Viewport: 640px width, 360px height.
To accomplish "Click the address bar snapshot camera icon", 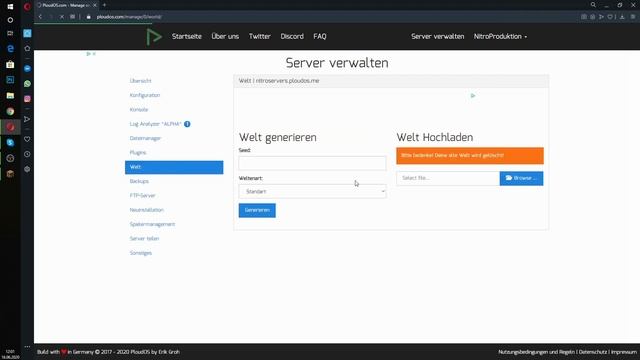I will pos(584,17).
